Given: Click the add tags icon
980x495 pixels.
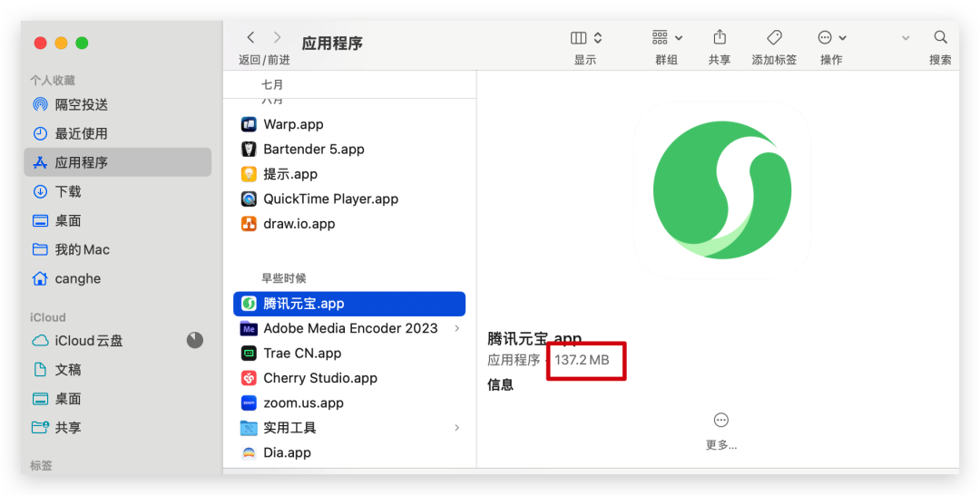Looking at the screenshot, I should (x=774, y=37).
